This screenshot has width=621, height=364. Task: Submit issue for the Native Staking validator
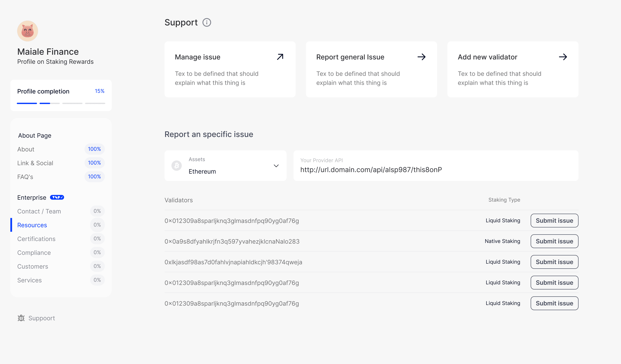pyautogui.click(x=554, y=241)
